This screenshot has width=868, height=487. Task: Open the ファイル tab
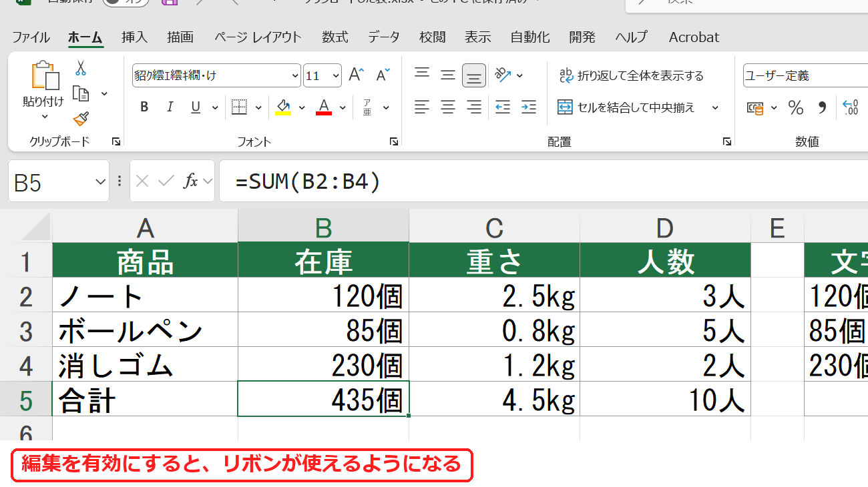(x=31, y=37)
